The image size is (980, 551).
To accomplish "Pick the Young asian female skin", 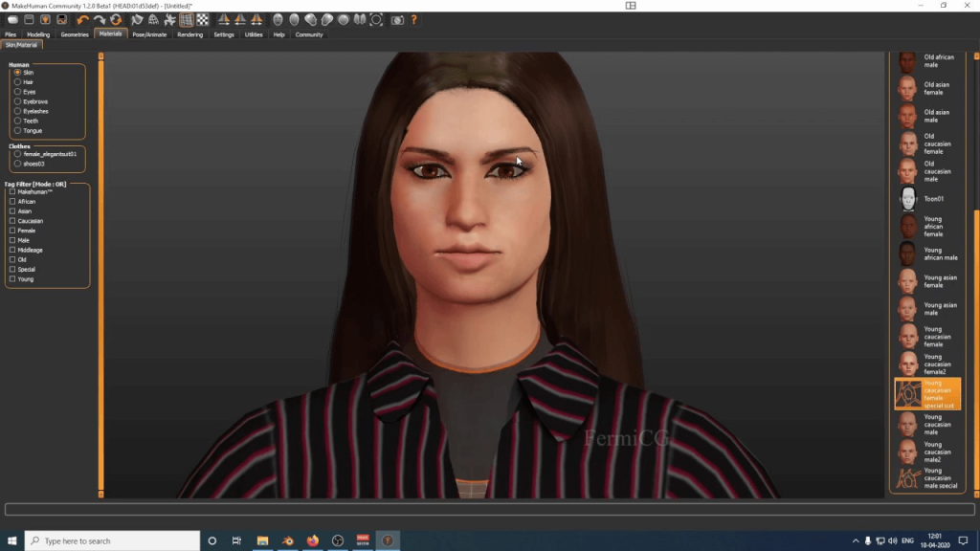I will click(x=907, y=281).
